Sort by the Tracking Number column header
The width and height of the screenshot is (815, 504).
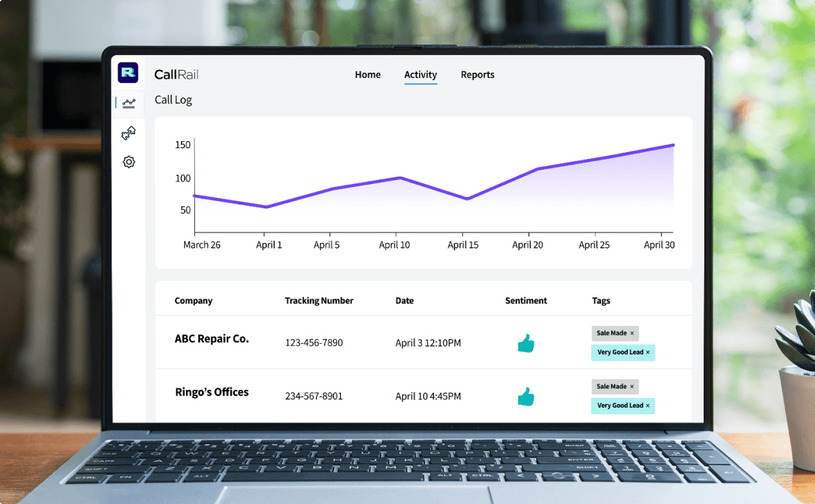coord(319,301)
